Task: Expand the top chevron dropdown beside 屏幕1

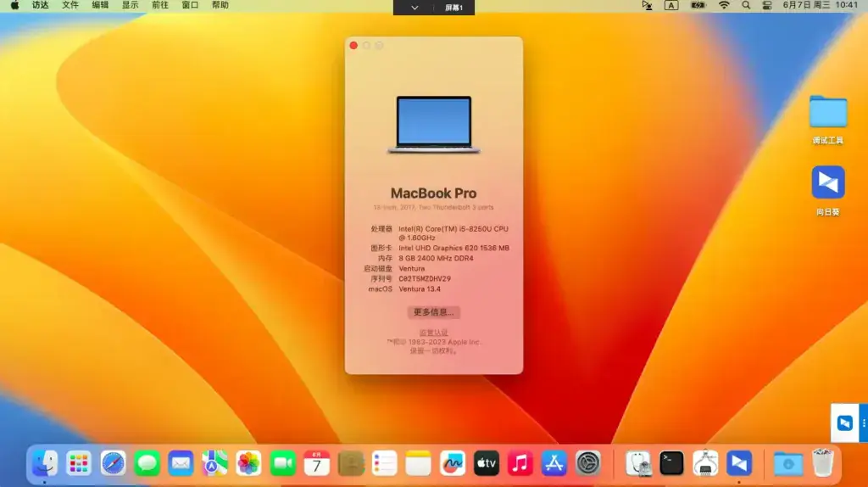Action: [x=415, y=8]
